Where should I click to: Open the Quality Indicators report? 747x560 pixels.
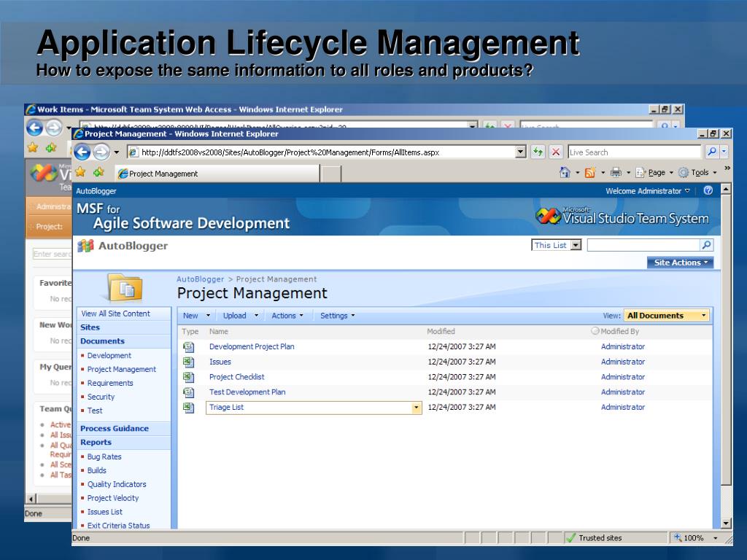(117, 484)
